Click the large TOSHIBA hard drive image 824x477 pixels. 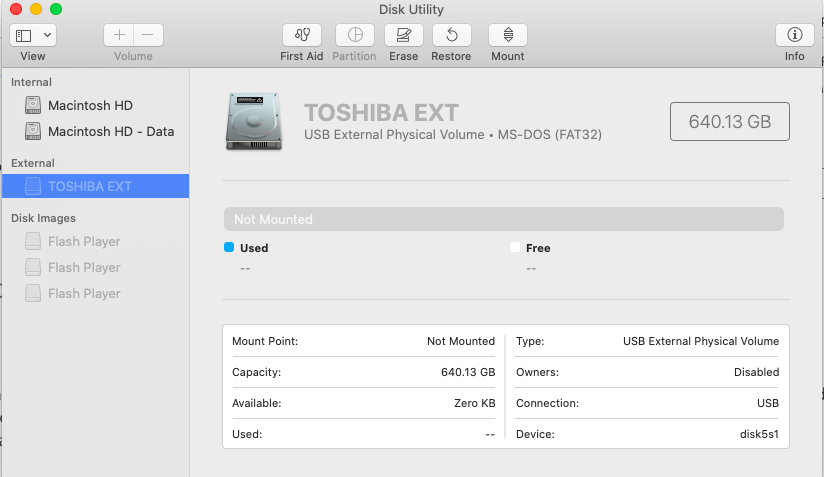coord(254,121)
